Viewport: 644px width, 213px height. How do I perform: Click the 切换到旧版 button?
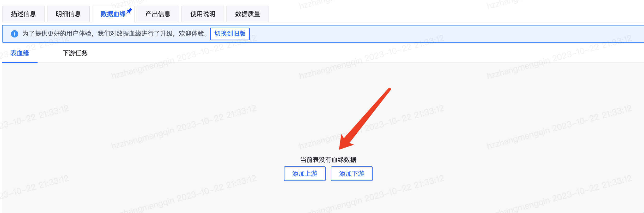[x=230, y=34]
